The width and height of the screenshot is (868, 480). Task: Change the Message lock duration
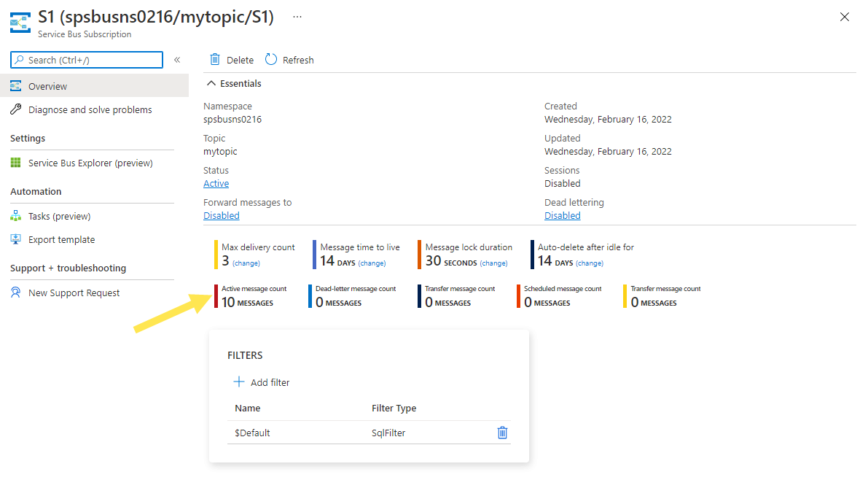[494, 263]
